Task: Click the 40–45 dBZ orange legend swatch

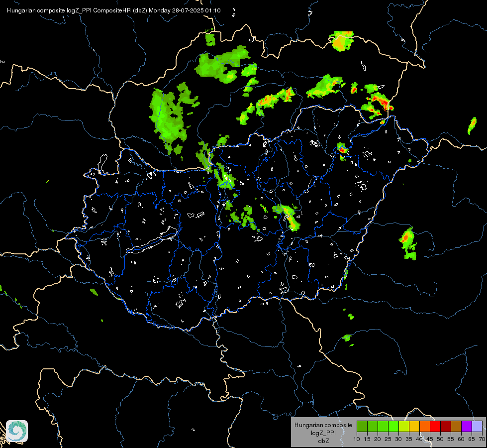Action: pyautogui.click(x=425, y=426)
